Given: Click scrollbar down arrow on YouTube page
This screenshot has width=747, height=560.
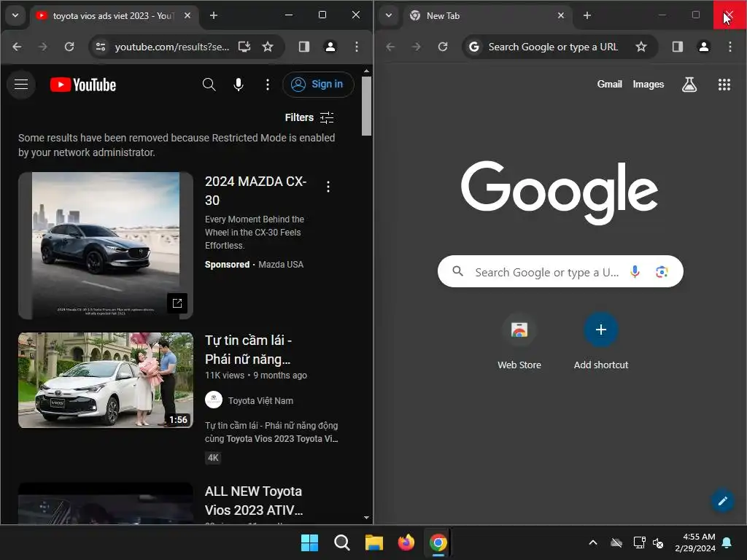Looking at the screenshot, I should click(366, 517).
